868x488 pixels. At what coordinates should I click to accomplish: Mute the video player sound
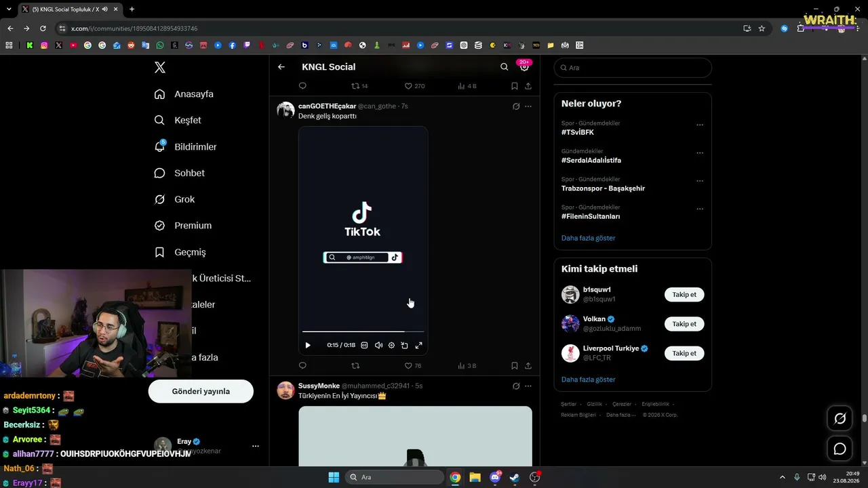point(378,345)
